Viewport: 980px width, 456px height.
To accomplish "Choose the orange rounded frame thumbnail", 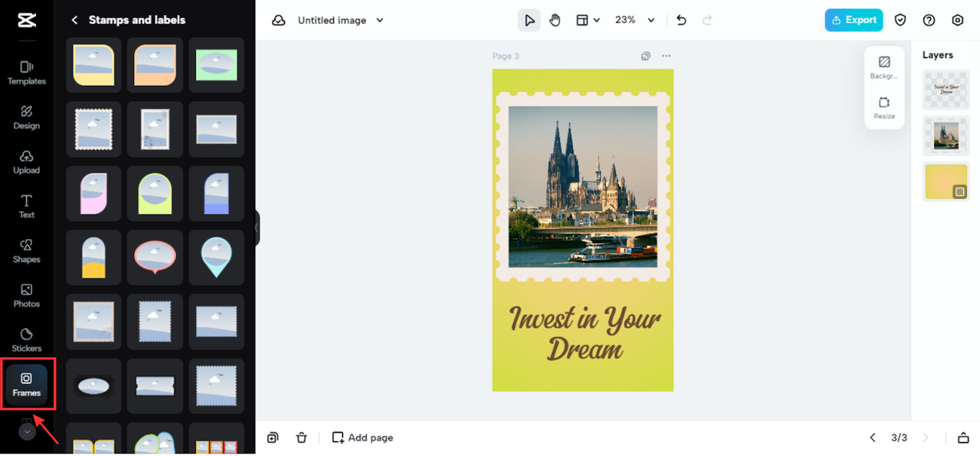I will (155, 65).
